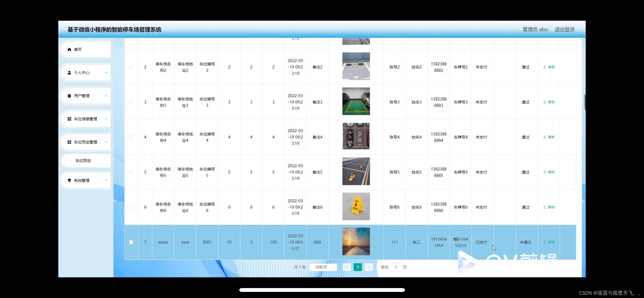Select the checkbox for row 4
The width and height of the screenshot is (644, 298).
click(131, 137)
